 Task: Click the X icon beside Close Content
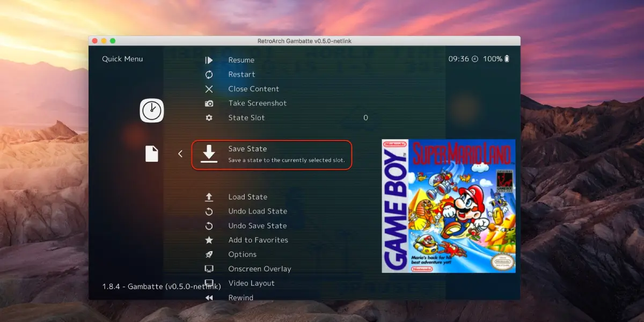coord(209,89)
